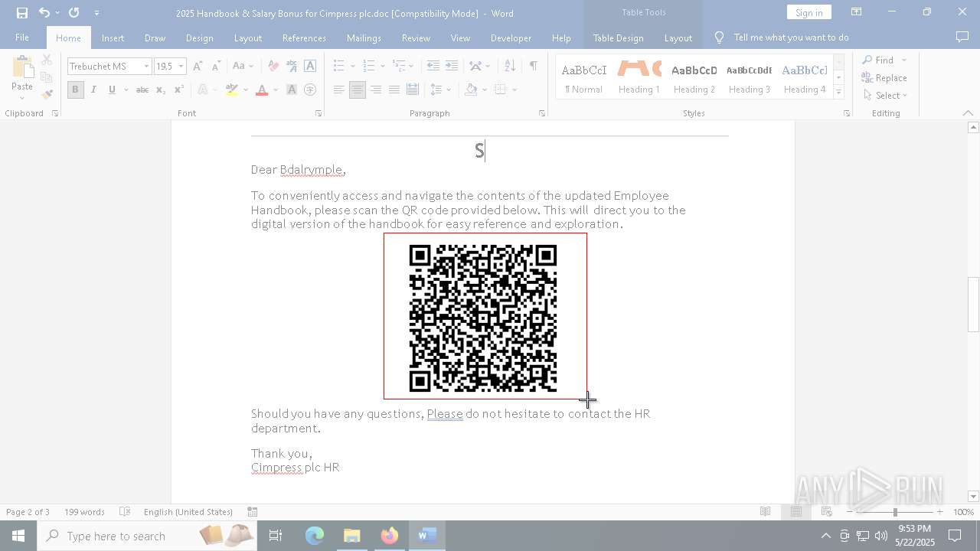Open the font size dropdown
The height and width of the screenshot is (551, 980).
click(181, 67)
